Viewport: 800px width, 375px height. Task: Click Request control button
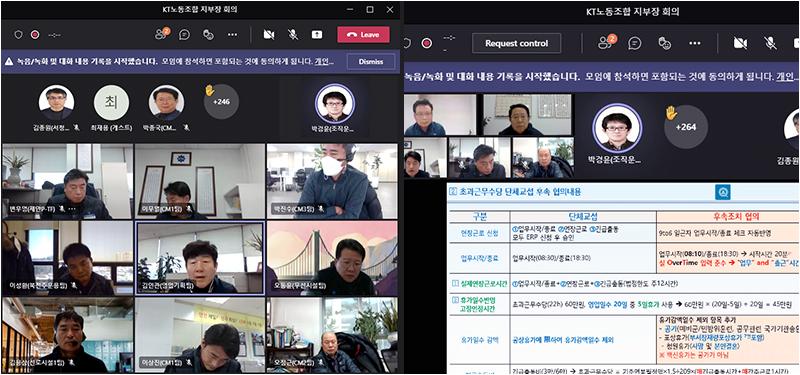pyautogui.click(x=516, y=43)
